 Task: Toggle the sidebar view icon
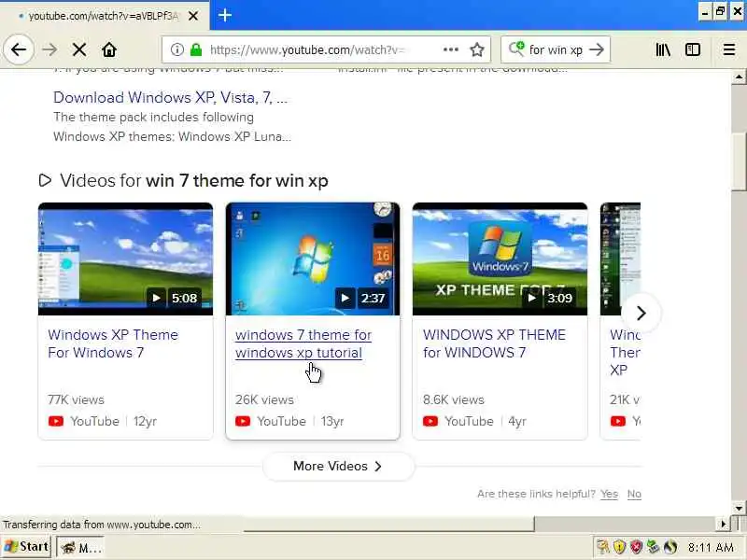coord(693,49)
